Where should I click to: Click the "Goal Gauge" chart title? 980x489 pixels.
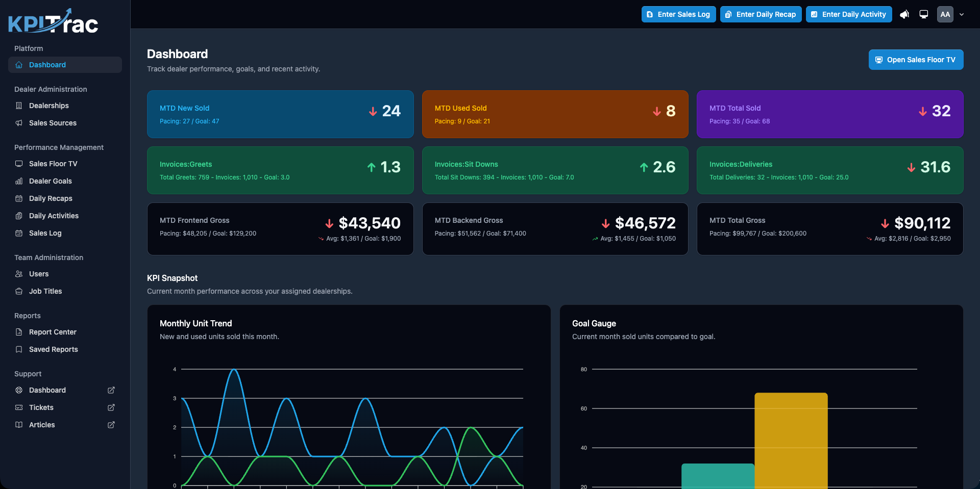click(x=594, y=323)
